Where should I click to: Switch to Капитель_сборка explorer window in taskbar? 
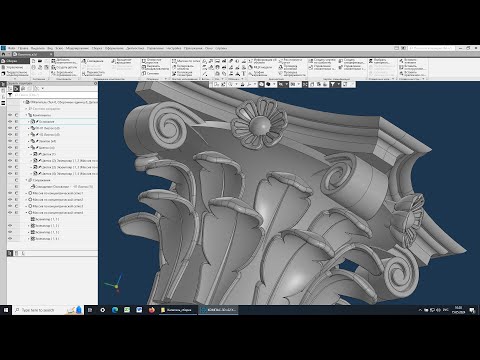click(x=178, y=310)
